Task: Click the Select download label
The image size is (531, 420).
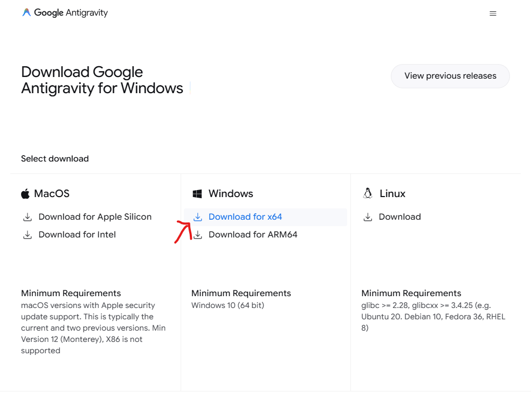Action: 55,159
